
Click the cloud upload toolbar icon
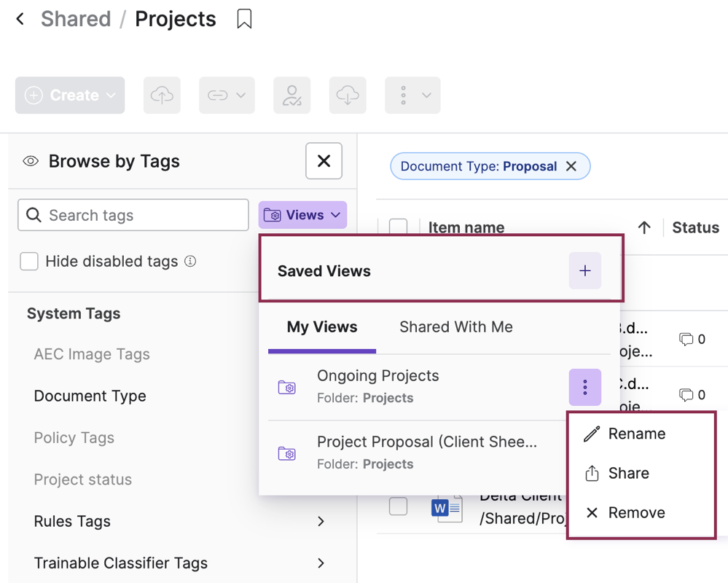click(162, 95)
